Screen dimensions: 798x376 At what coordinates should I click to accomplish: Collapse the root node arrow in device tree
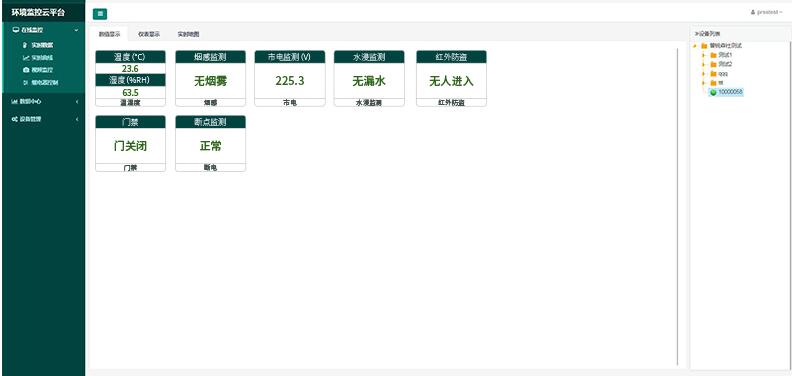coord(695,46)
